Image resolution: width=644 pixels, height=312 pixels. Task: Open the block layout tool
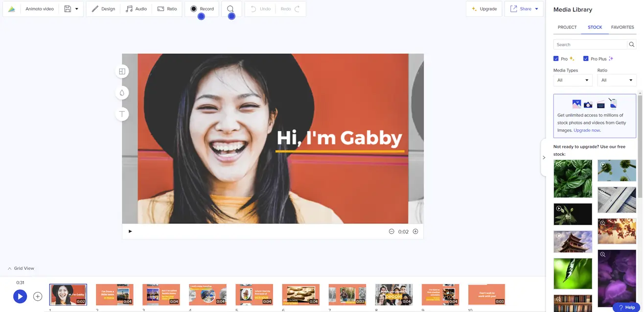point(122,72)
